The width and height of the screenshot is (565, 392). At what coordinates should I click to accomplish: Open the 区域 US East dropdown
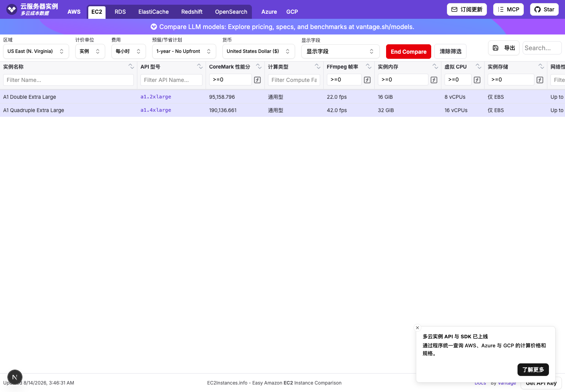(36, 51)
